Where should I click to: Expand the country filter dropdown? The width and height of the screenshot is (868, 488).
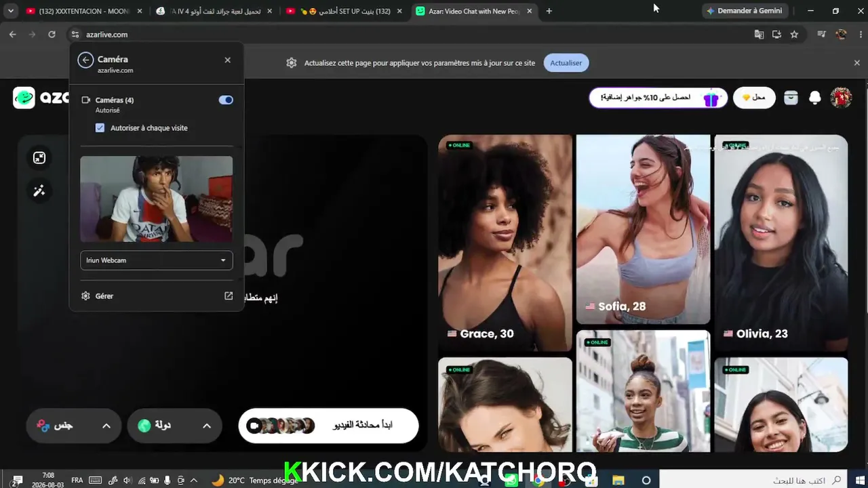[175, 426]
